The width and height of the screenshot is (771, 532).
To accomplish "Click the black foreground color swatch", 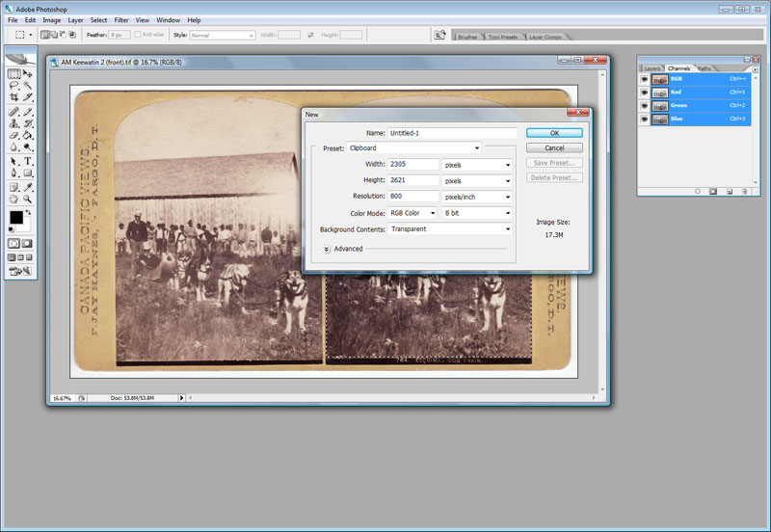I will [x=16, y=218].
